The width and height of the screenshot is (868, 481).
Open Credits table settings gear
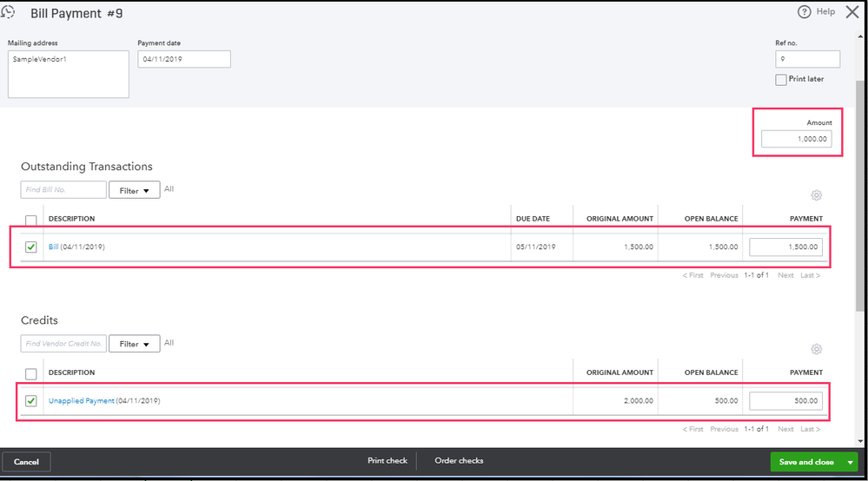pos(816,349)
